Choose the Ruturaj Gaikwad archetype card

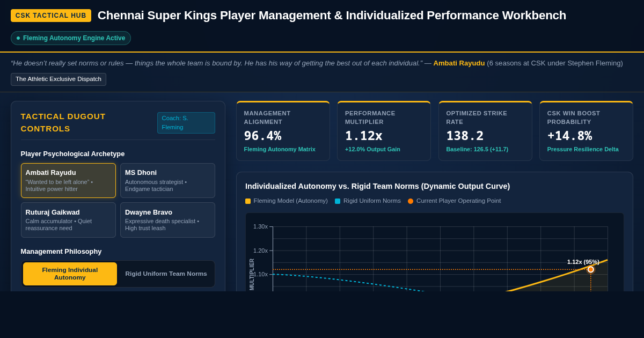[68, 220]
